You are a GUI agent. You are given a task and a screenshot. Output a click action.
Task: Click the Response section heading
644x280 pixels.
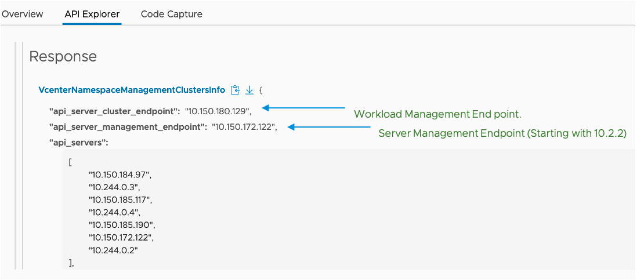(x=63, y=56)
